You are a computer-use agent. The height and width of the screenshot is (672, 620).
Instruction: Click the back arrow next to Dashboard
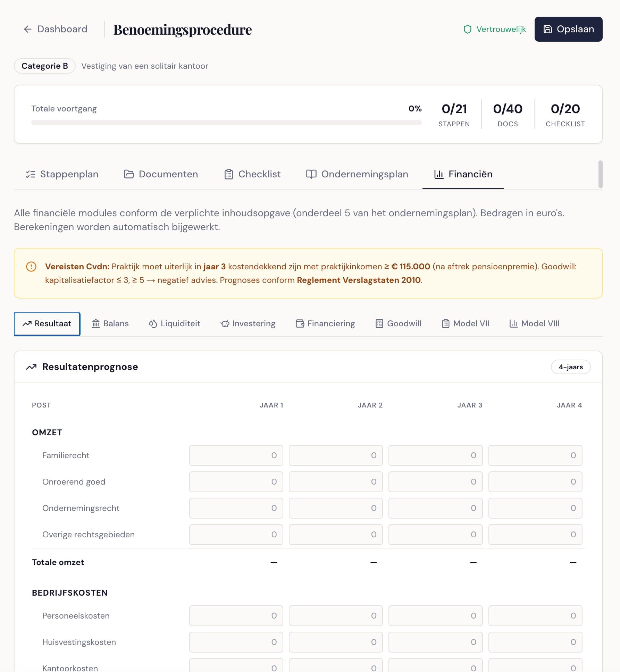27,29
